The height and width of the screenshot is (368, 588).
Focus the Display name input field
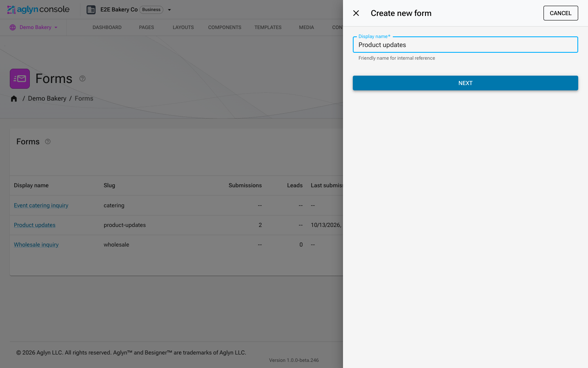(x=465, y=45)
